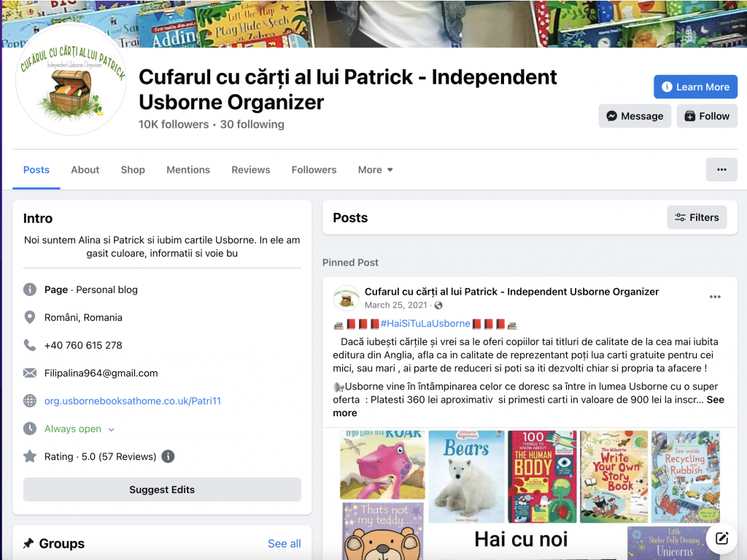Click the Personal blog category text
The image size is (747, 560).
click(107, 289)
